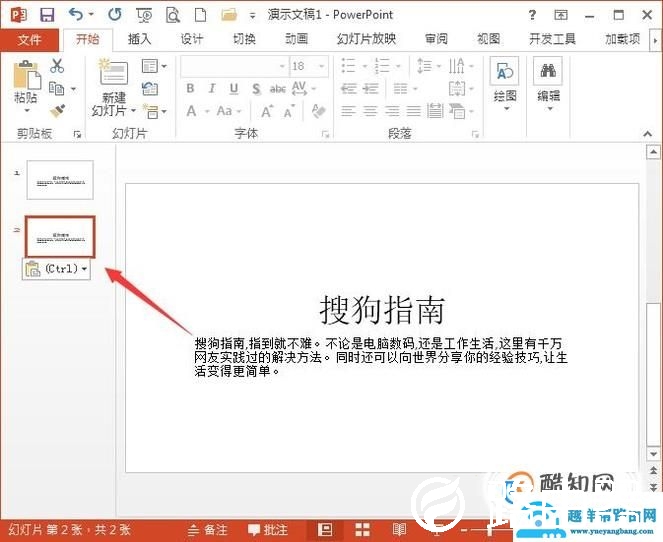
Task: Apply text shadow with the S icon
Action: pyautogui.click(x=256, y=89)
